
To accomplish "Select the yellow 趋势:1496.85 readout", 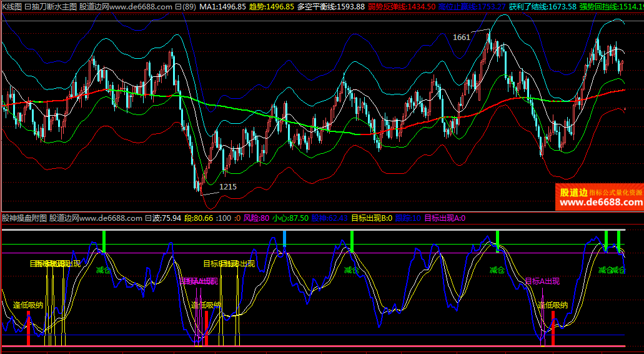I will click(x=272, y=7).
